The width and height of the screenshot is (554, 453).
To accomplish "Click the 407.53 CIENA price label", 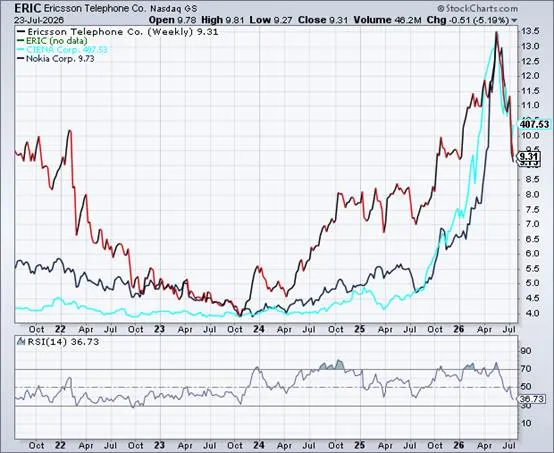I will point(534,124).
